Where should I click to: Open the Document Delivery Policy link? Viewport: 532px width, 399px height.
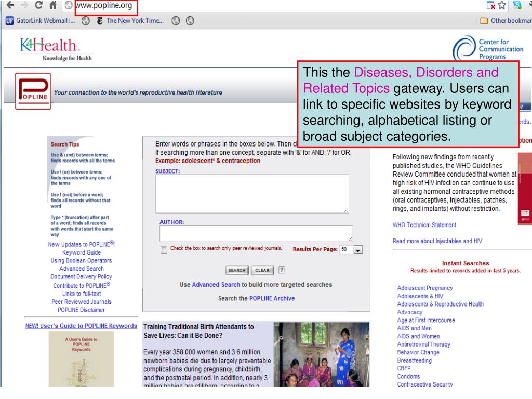81,276
